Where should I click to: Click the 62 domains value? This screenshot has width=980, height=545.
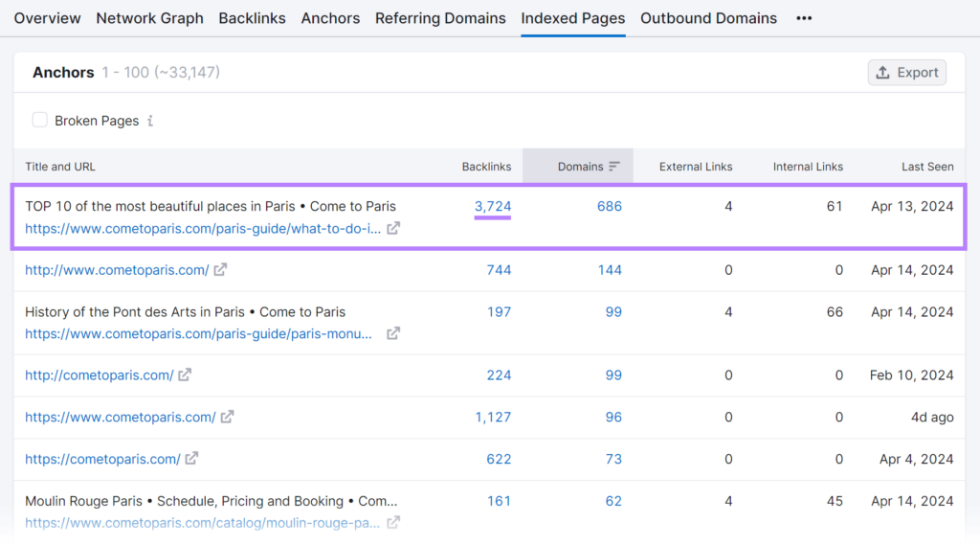pyautogui.click(x=613, y=501)
